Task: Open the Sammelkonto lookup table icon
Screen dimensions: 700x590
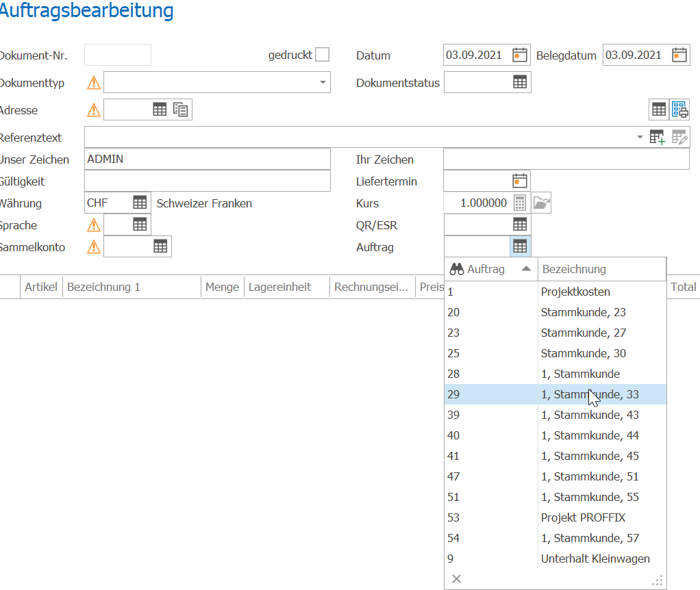Action: [160, 246]
